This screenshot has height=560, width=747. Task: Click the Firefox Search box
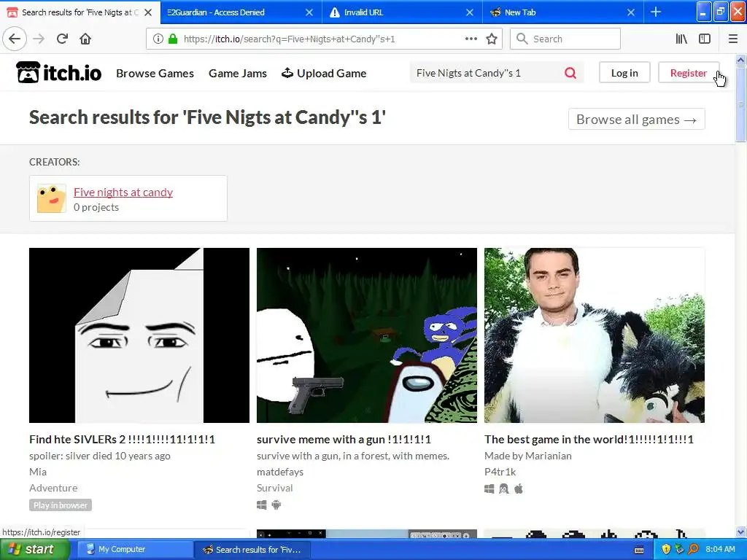coord(565,39)
